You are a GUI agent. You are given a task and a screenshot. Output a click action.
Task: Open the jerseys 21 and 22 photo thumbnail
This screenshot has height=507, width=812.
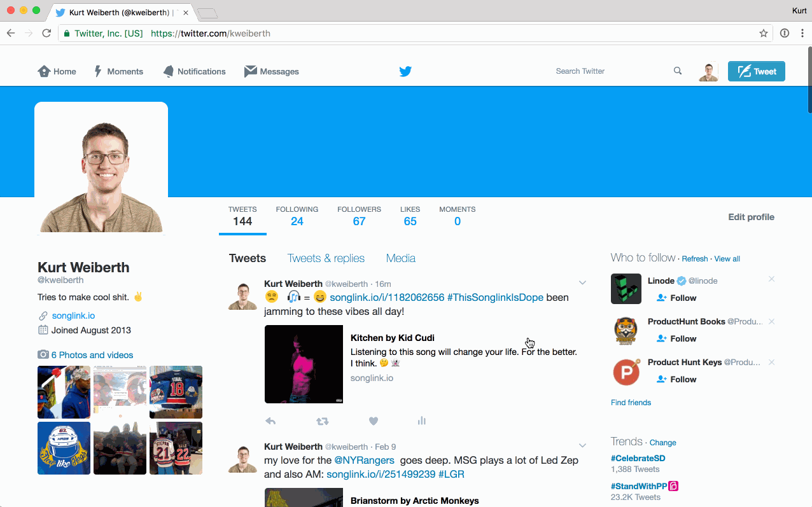[x=176, y=448]
